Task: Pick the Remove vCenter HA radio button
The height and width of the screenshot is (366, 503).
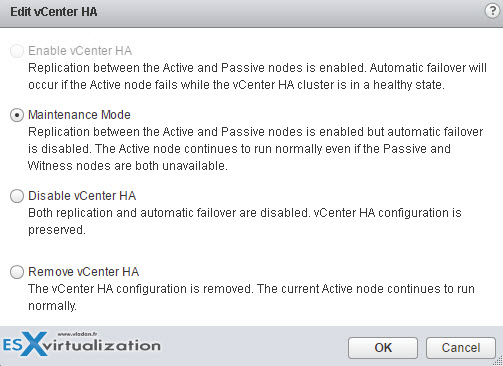Action: (17, 272)
